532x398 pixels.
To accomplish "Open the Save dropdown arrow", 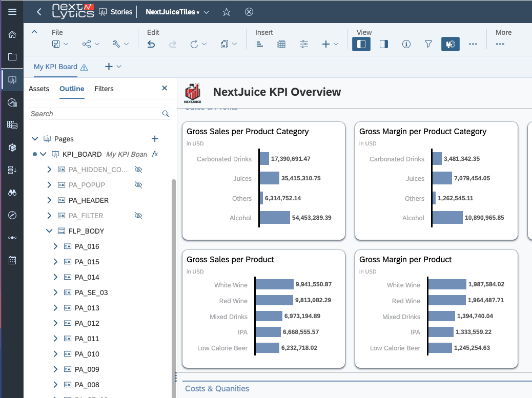I will point(65,44).
